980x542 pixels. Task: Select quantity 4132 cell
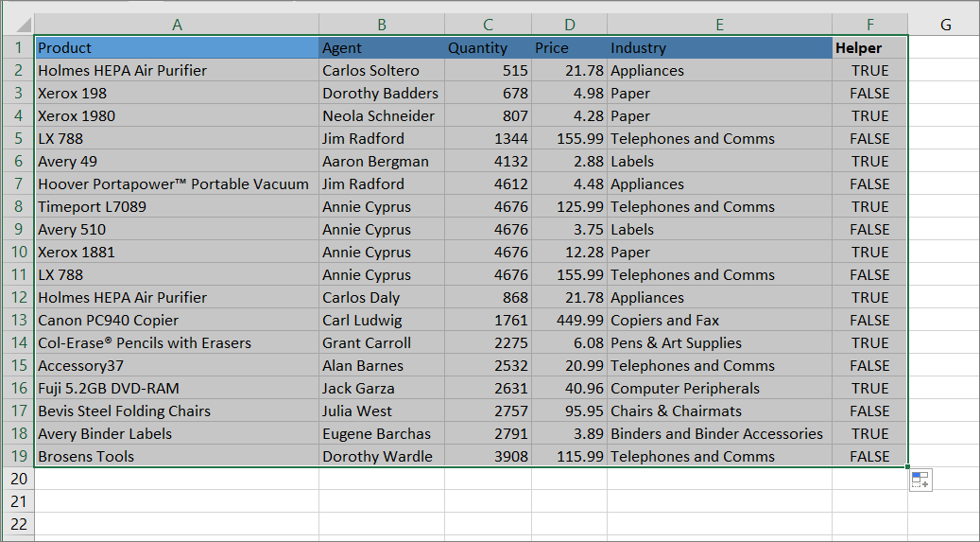489,162
